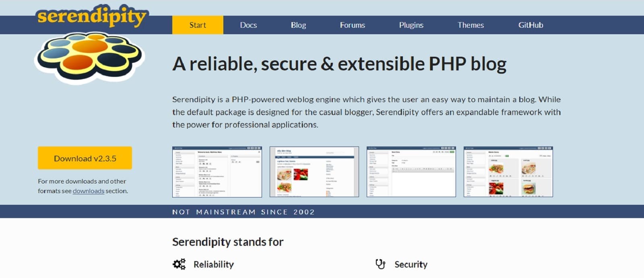Viewport: 644px width, 278px height.
Task: Click the intro paragraph about the weblog engine
Action: (366, 112)
